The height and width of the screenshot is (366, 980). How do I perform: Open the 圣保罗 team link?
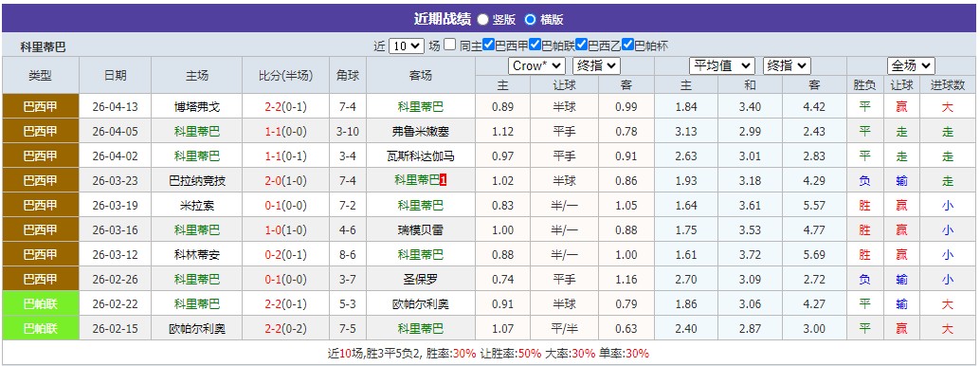(421, 279)
